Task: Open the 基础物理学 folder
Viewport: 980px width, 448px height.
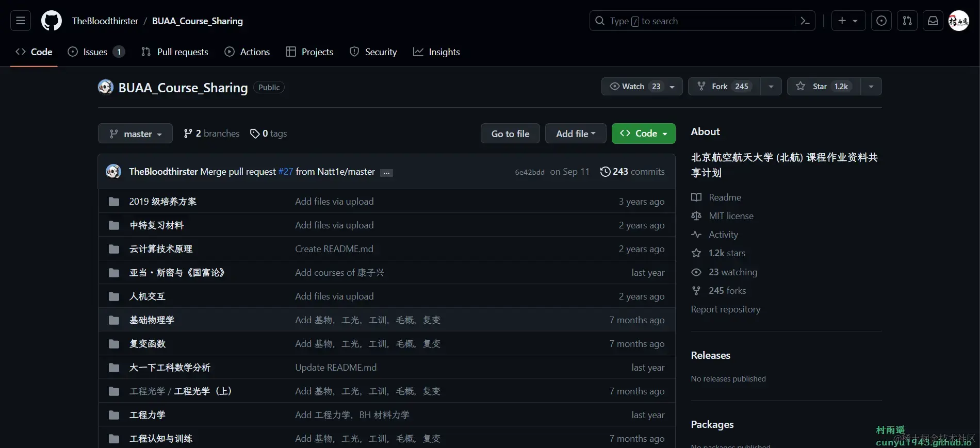Action: pos(152,320)
